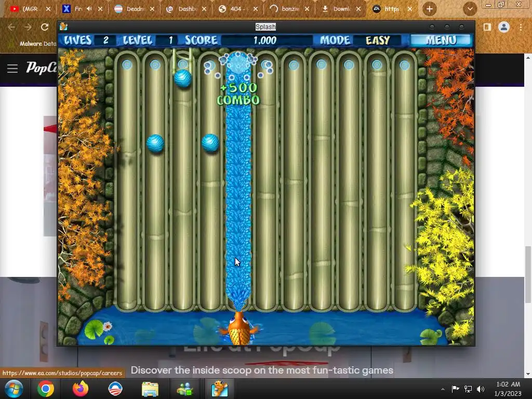
Task: Toggle Chrome's side panel icon
Action: tap(487, 27)
